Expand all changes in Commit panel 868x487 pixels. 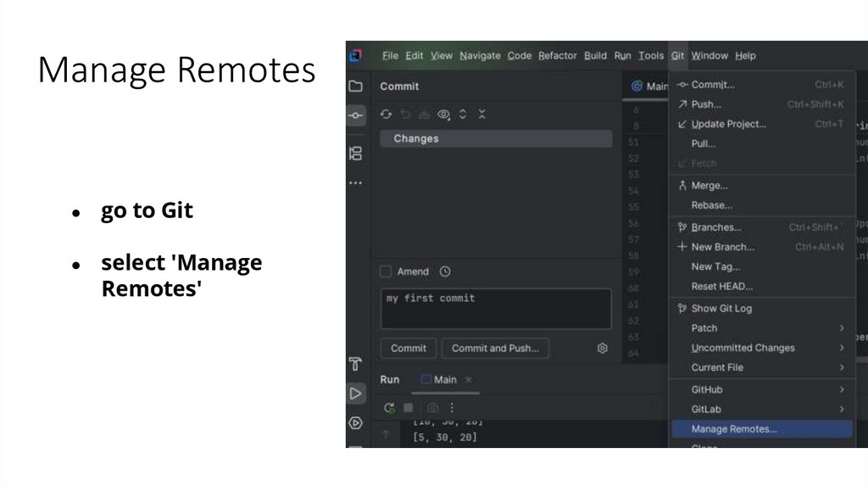point(463,115)
